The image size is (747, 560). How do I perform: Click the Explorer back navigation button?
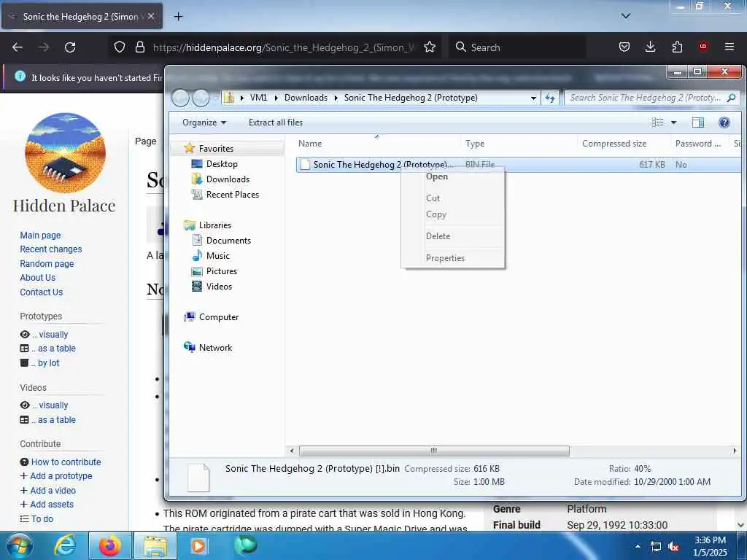[181, 98]
